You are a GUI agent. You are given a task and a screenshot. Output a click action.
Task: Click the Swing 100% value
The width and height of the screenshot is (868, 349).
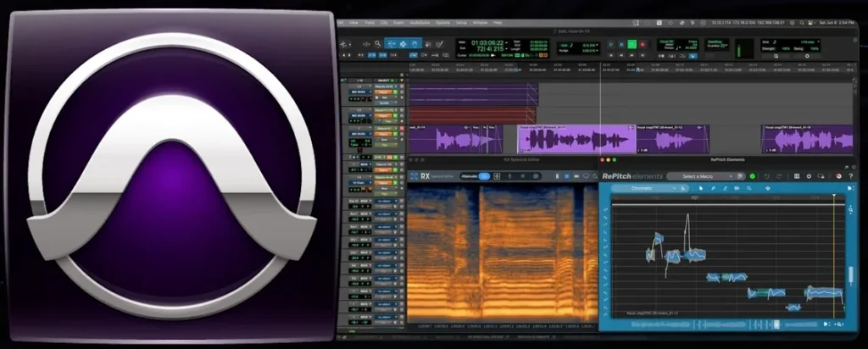(815, 48)
